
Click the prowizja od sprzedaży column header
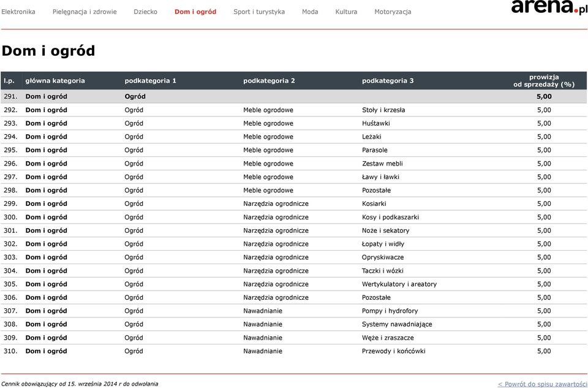pyautogui.click(x=544, y=81)
